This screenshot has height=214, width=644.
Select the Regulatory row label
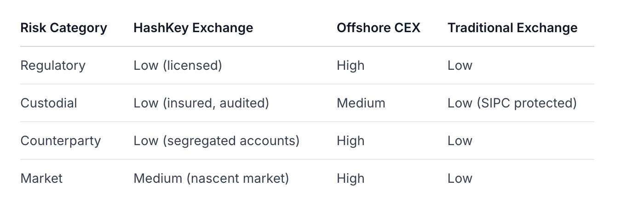[53, 66]
